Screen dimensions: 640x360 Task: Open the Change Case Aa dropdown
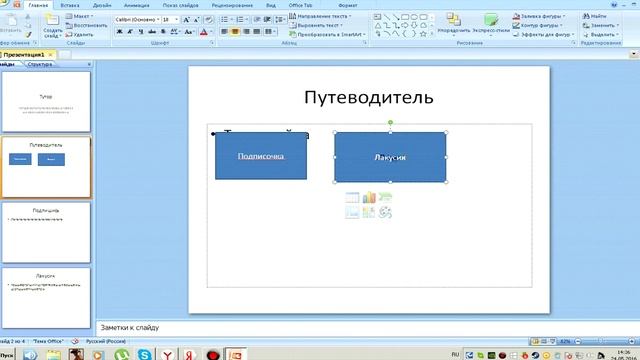(189, 32)
